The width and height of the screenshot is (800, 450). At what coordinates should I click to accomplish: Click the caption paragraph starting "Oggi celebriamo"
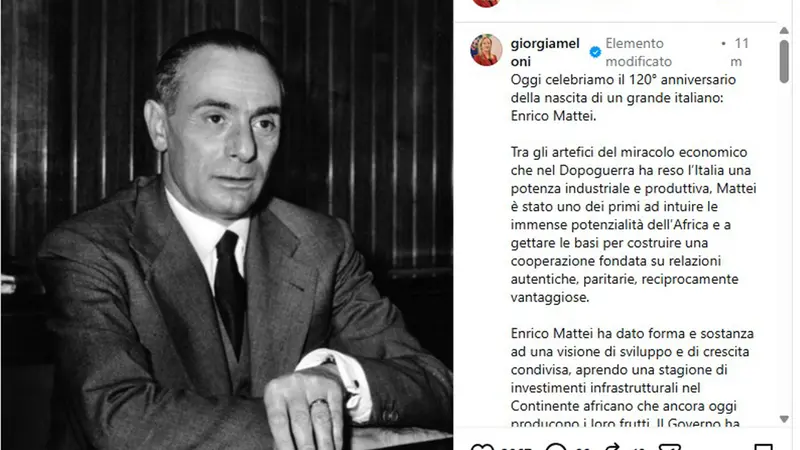(x=623, y=98)
